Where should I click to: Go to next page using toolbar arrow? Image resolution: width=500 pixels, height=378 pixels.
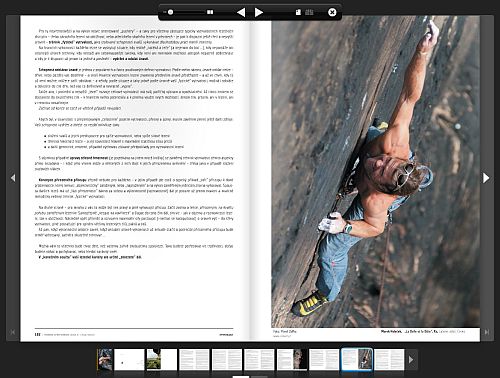click(259, 12)
